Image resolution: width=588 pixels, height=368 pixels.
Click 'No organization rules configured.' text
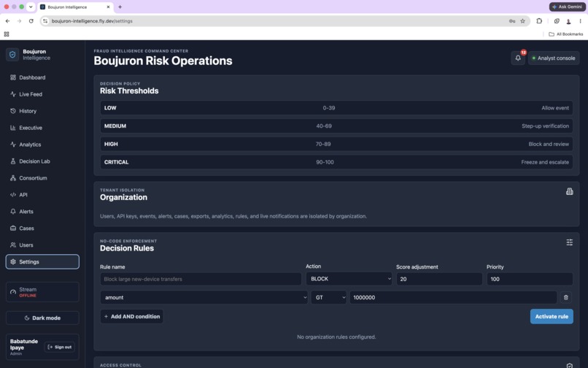[x=336, y=337]
